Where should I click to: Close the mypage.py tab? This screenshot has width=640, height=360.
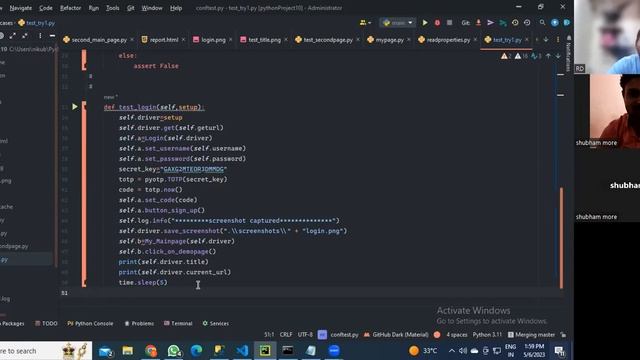click(409, 40)
